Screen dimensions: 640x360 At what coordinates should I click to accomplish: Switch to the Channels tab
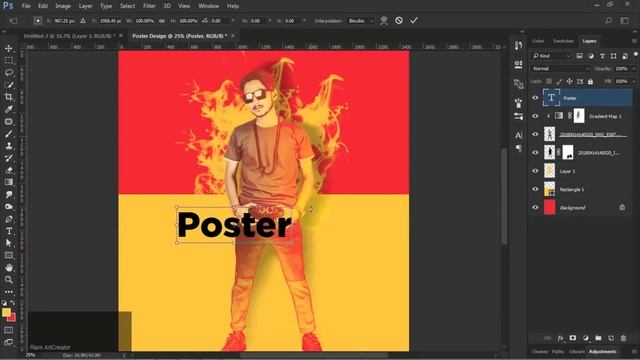(540, 351)
